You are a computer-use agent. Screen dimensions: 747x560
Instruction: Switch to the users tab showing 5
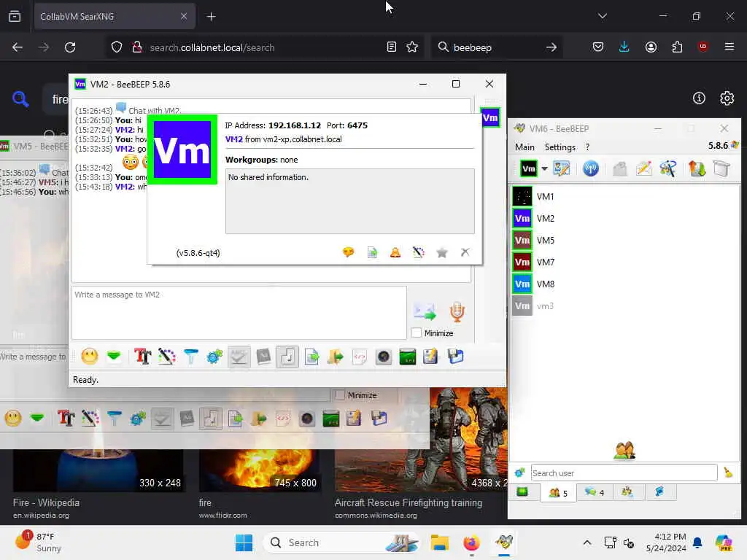pos(558,492)
